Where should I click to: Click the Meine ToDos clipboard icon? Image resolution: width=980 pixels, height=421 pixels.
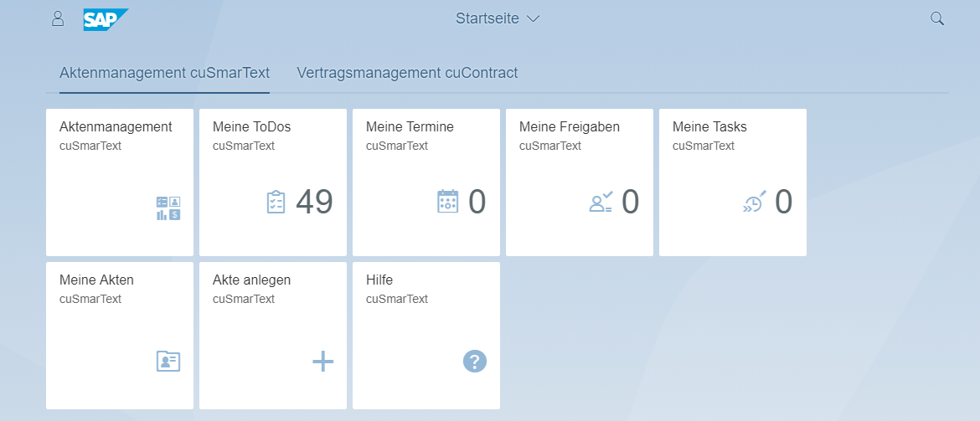tap(276, 203)
